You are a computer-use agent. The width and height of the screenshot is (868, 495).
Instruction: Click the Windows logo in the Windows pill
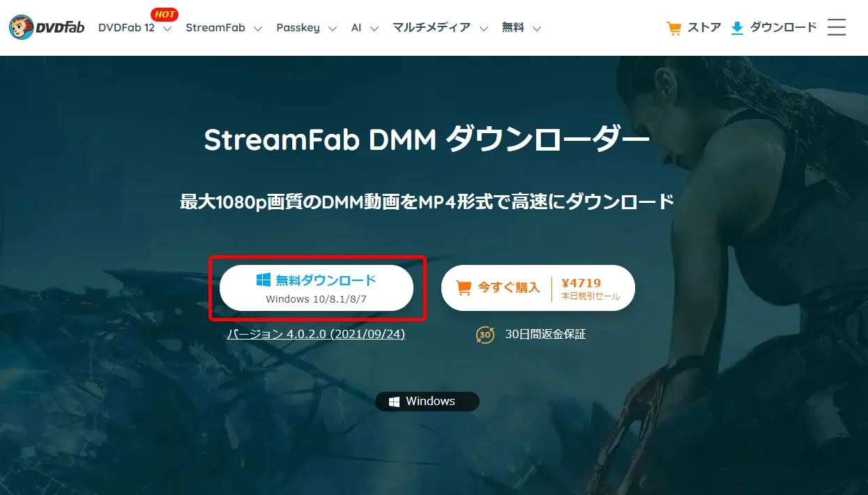point(395,402)
